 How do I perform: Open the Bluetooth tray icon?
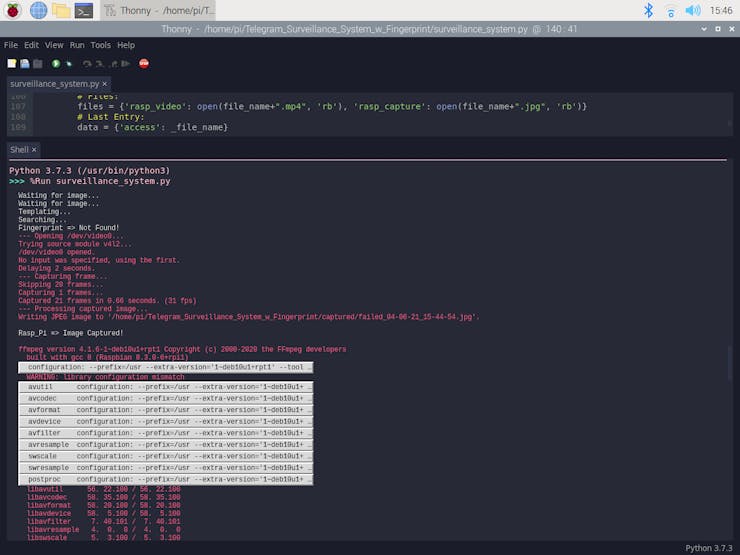click(x=648, y=10)
